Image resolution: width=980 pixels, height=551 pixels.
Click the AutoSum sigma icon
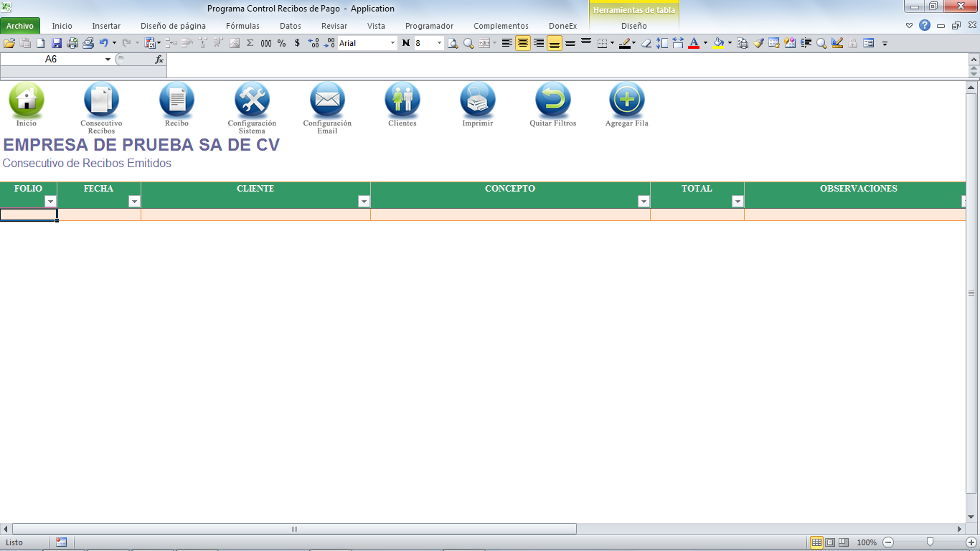coord(250,43)
